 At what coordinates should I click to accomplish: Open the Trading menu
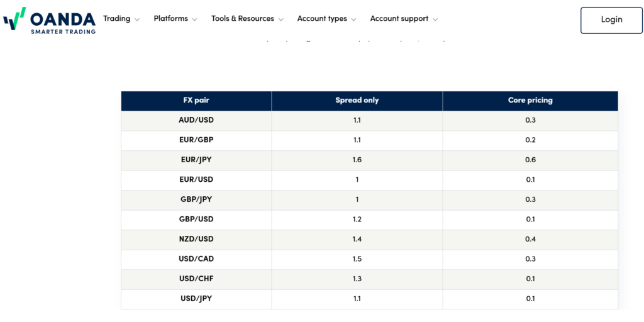[116, 18]
